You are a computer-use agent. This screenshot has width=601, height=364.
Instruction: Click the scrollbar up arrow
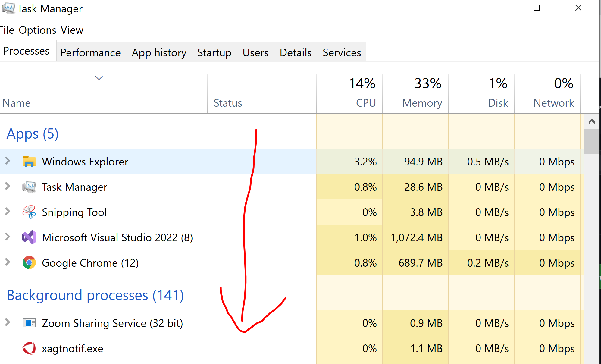click(591, 121)
